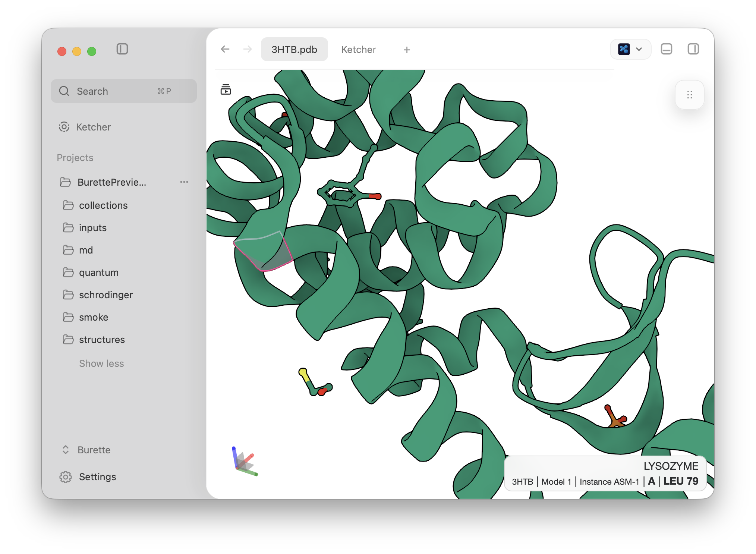Open BurettePreview project options ellipsis
The height and width of the screenshot is (554, 756).
[184, 182]
